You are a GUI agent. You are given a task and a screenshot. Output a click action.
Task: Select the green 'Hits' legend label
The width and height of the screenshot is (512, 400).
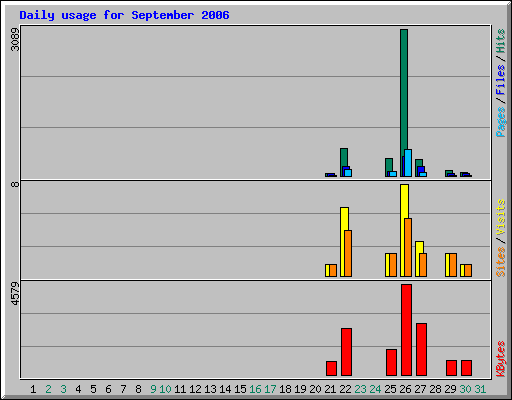coord(501,41)
